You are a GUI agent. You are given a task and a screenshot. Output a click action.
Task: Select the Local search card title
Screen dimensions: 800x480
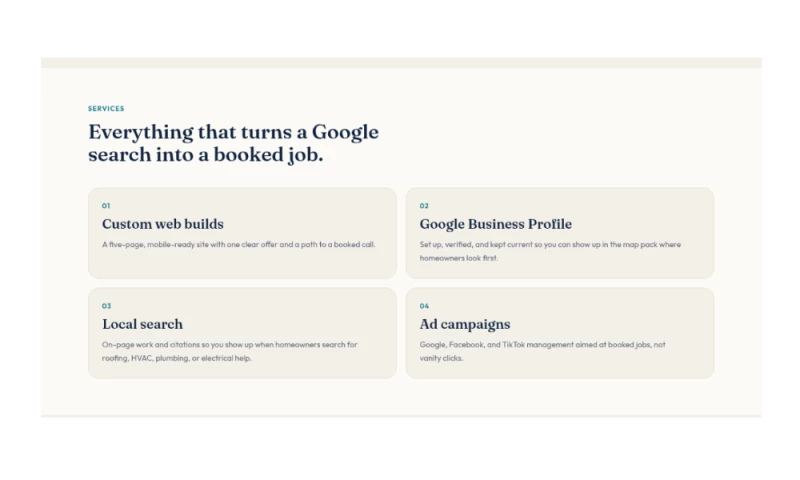[x=142, y=324]
